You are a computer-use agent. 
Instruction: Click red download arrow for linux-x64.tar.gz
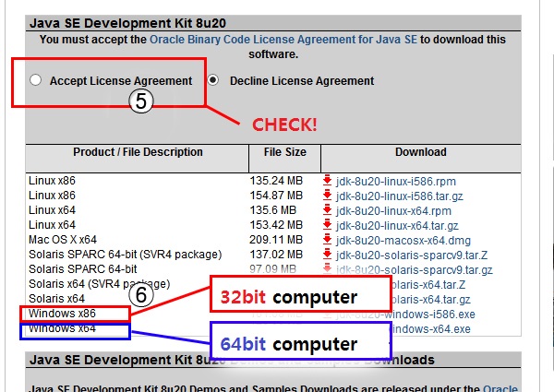point(327,224)
